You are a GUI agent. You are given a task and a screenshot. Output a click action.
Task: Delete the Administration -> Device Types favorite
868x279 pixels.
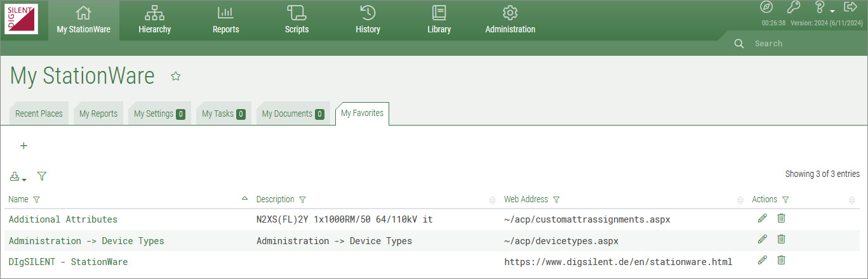pyautogui.click(x=781, y=239)
